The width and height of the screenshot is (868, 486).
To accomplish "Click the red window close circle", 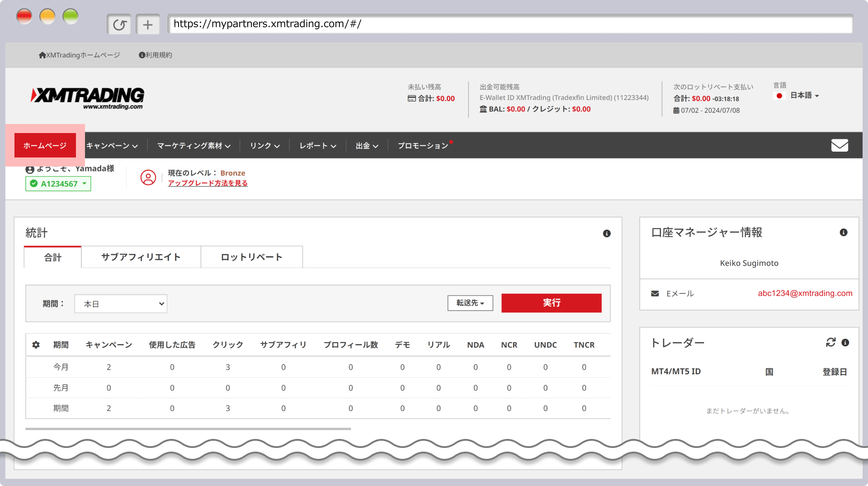I will tap(24, 17).
